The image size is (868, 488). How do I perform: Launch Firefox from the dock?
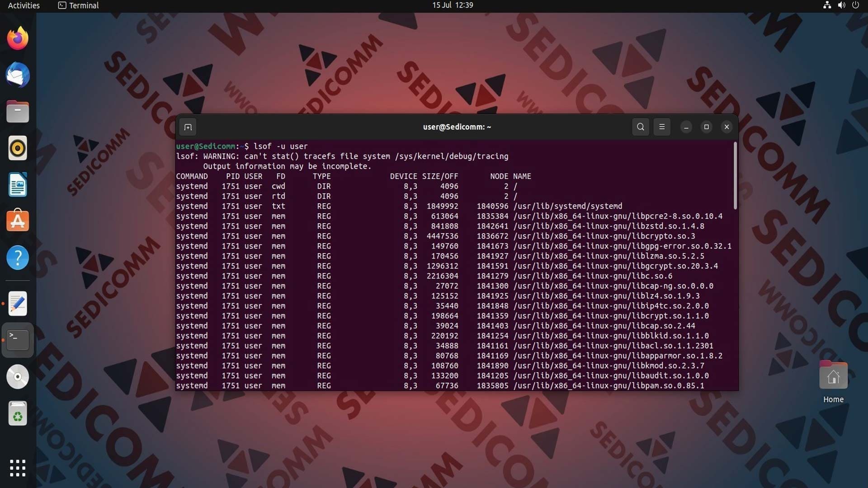(18, 38)
